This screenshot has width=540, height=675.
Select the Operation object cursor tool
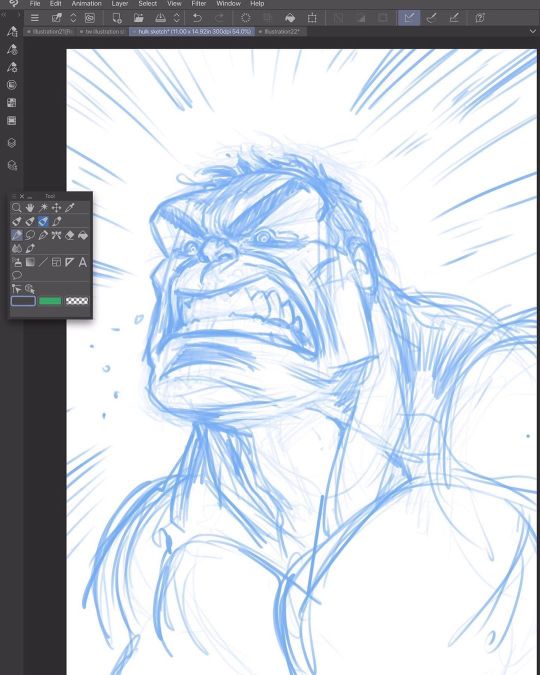point(16,289)
